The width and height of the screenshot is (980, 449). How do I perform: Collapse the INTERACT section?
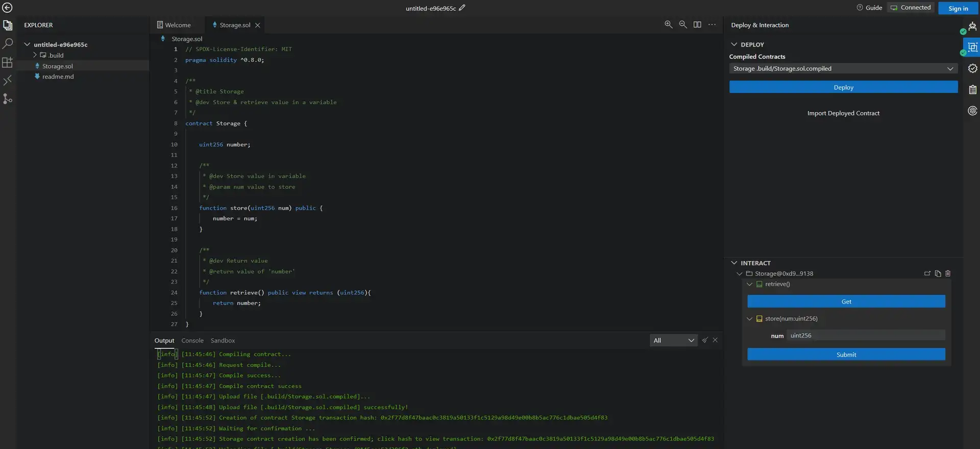tap(734, 263)
